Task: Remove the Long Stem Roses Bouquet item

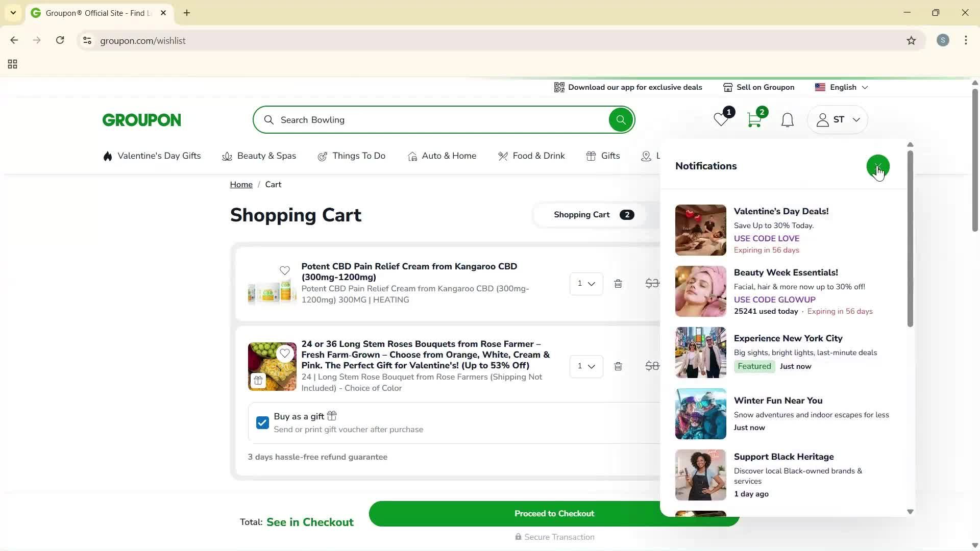Action: [x=618, y=366]
